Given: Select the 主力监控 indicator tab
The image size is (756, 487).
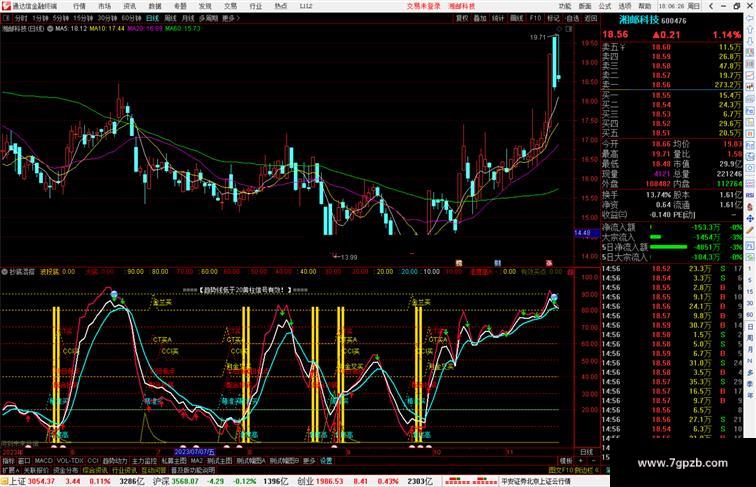Looking at the screenshot, I should (145, 461).
